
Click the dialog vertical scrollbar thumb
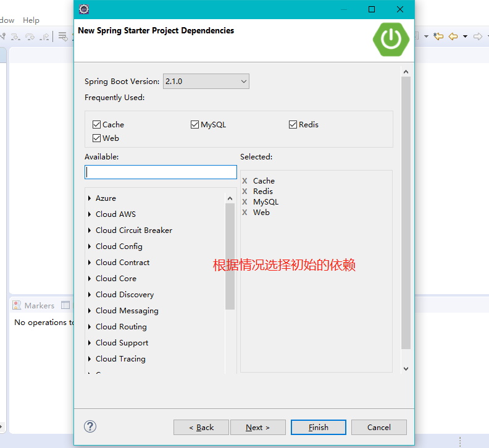point(406,213)
